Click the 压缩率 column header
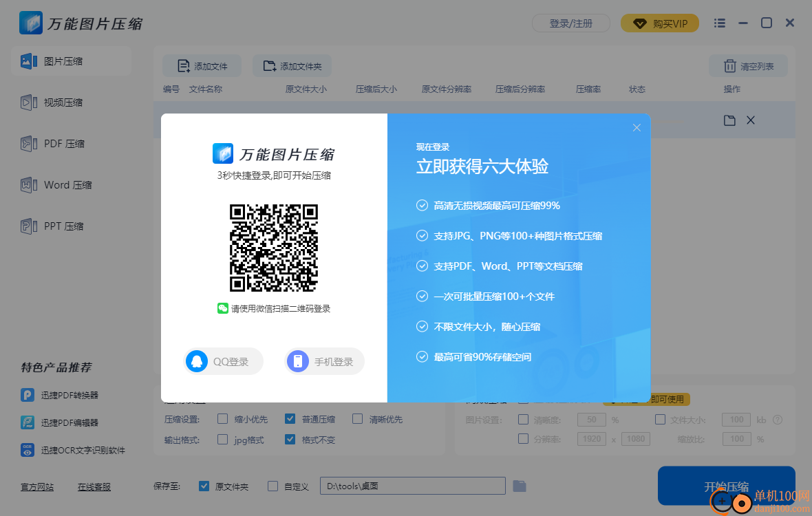812x516 pixels. [x=588, y=89]
